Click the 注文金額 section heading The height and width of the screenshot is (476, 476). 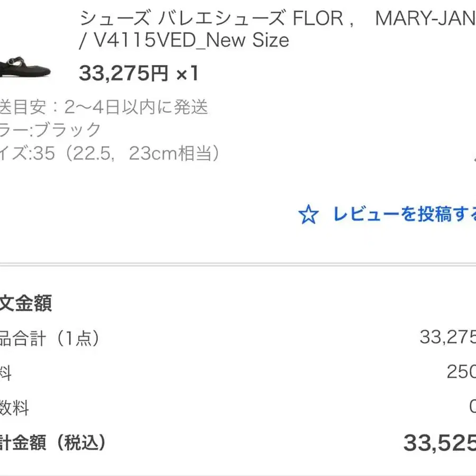click(x=26, y=303)
